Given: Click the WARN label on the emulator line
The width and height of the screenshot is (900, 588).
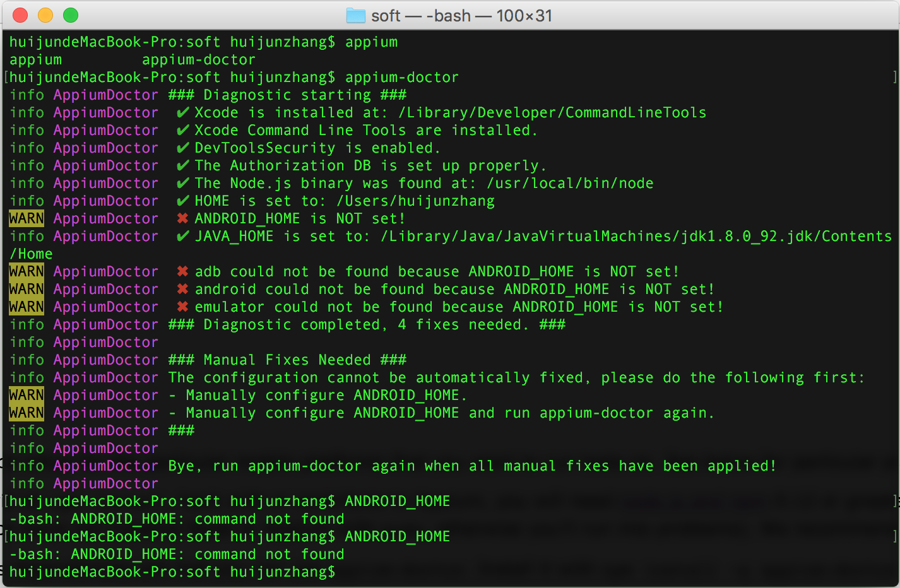Looking at the screenshot, I should coord(27,307).
